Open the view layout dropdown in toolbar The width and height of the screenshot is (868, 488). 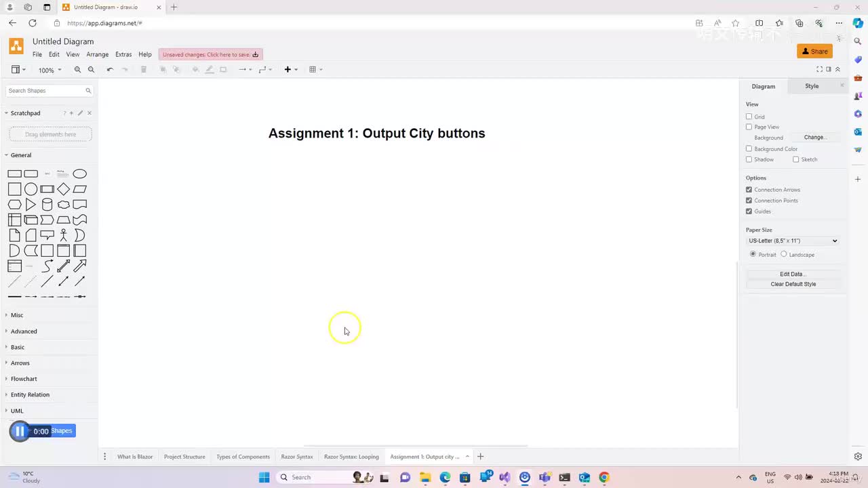(x=18, y=70)
